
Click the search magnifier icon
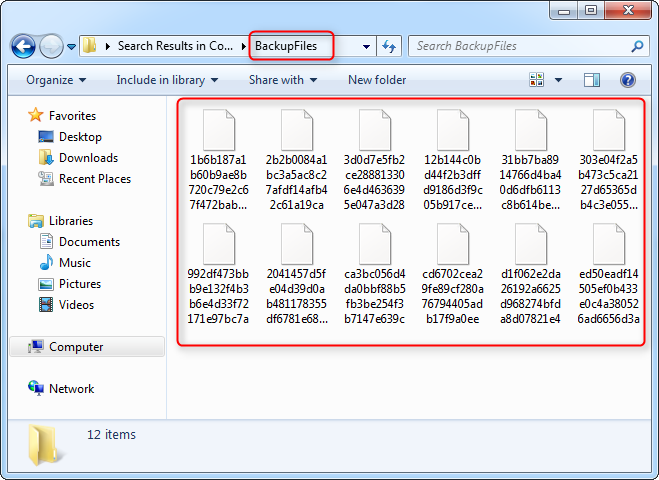click(x=637, y=46)
